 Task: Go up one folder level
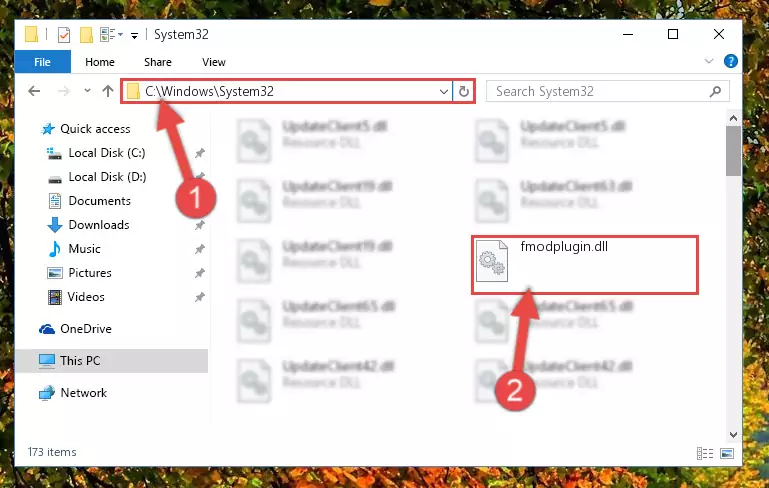(x=108, y=91)
